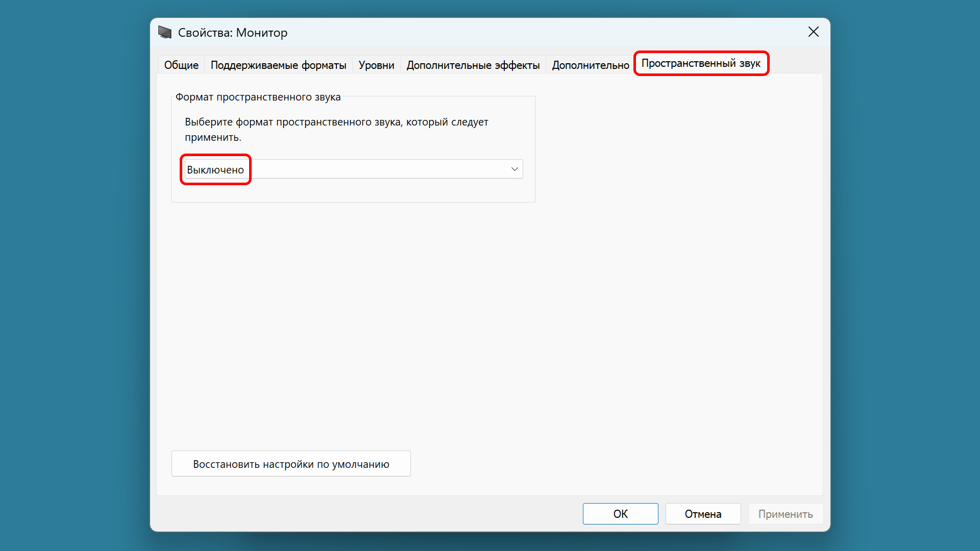The image size is (980, 551).
Task: Confirm with the ОК button
Action: [620, 514]
